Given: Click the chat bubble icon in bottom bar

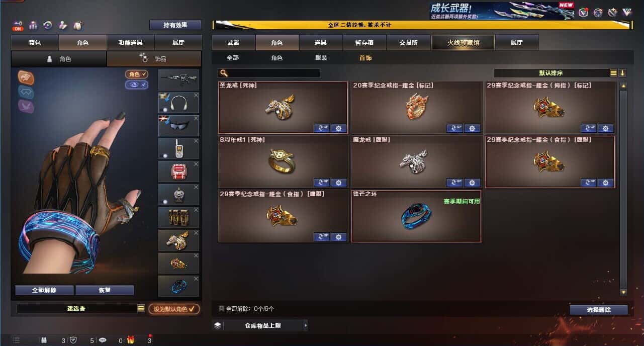Looking at the screenshot, I should click(x=103, y=340).
